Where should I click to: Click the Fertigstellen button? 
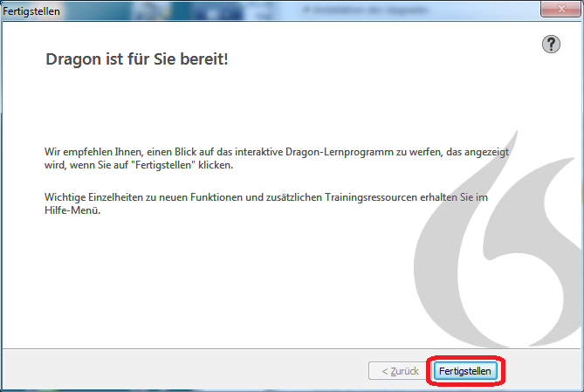[465, 371]
